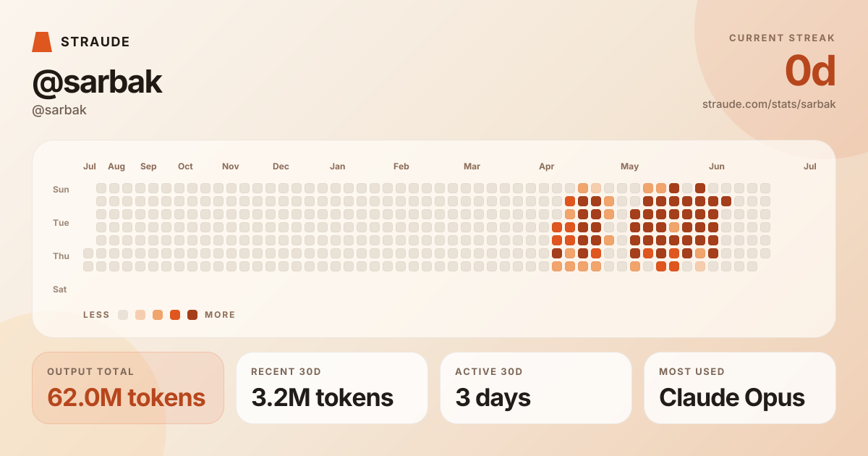This screenshot has width=868, height=456.
Task: Click the Jun month label on heatmap
Action: point(717,166)
